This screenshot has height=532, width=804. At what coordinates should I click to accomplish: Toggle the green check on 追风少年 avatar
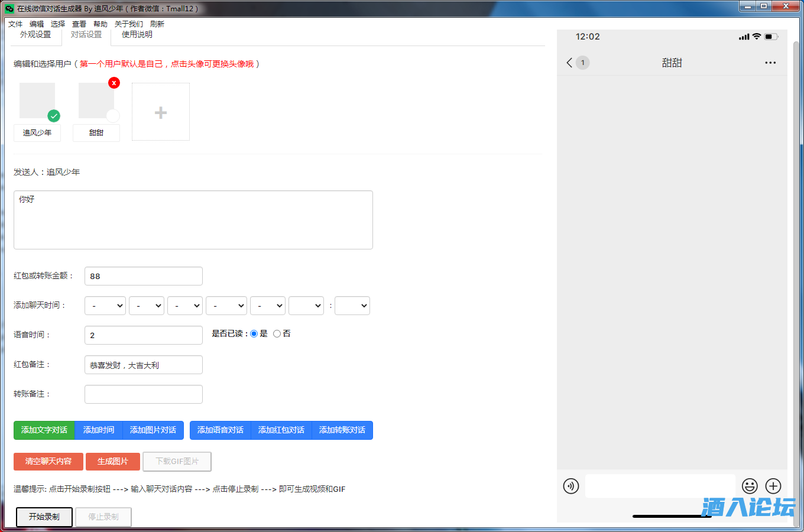[x=54, y=116]
